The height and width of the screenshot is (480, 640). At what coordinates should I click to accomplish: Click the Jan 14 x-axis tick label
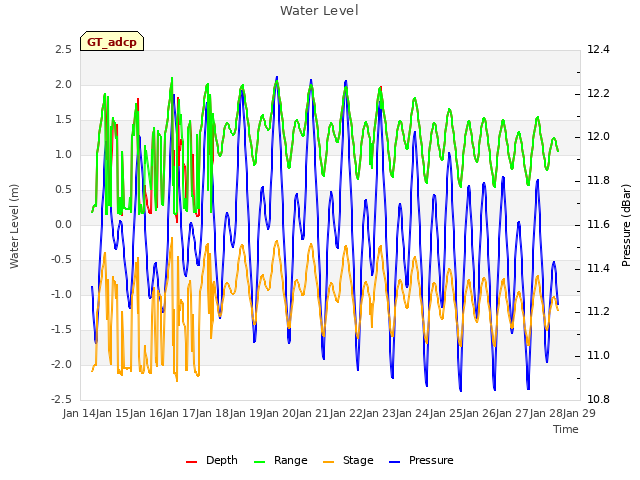(79, 413)
